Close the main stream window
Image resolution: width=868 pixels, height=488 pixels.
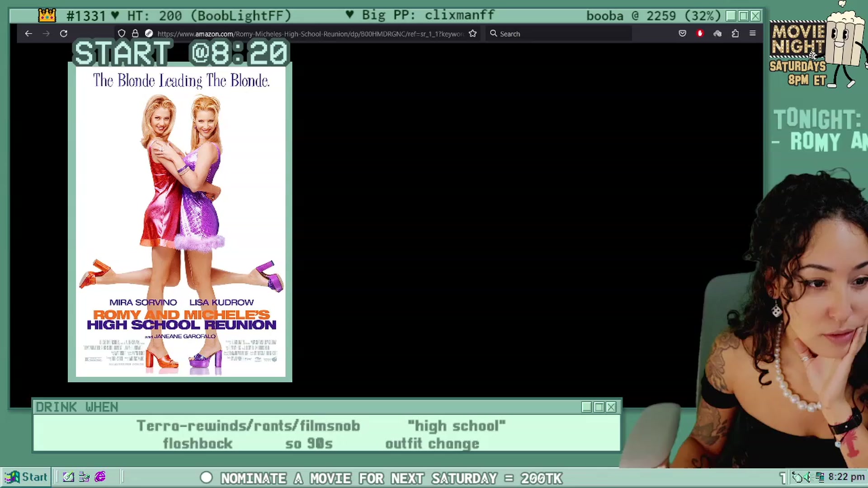(x=755, y=16)
